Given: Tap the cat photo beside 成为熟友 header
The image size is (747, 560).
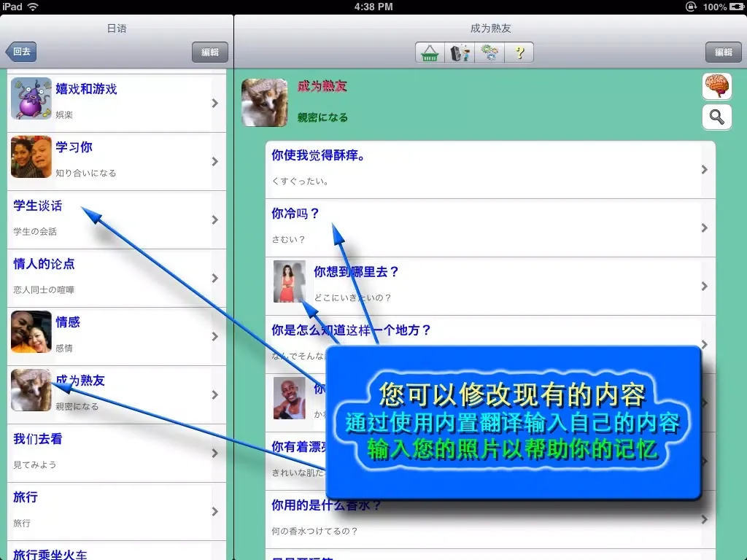Looking at the screenshot, I should coord(265,103).
